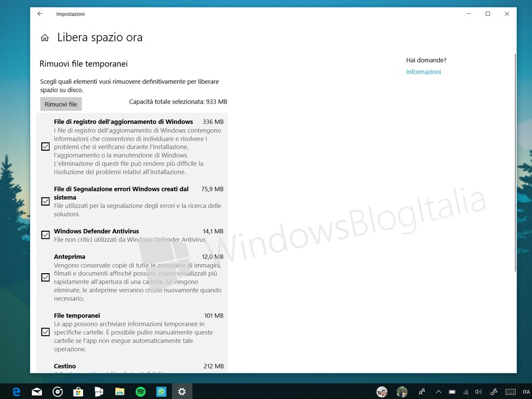Click the '14,1 MB' size value

tap(213, 232)
